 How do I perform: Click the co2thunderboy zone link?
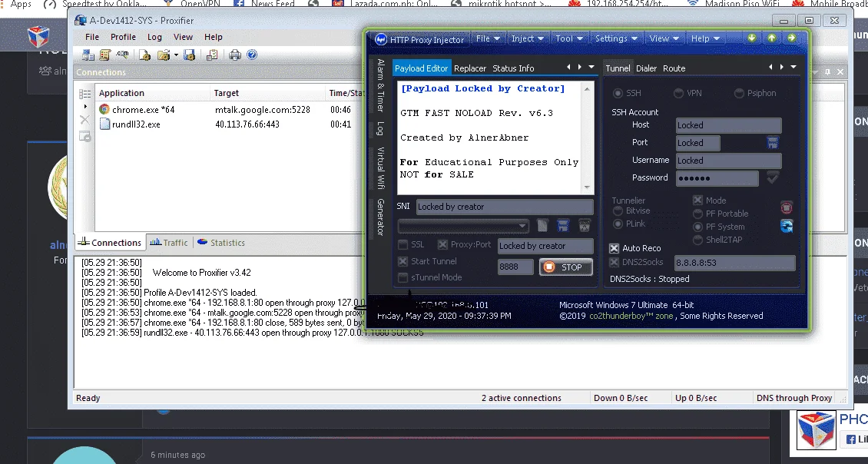[631, 316]
